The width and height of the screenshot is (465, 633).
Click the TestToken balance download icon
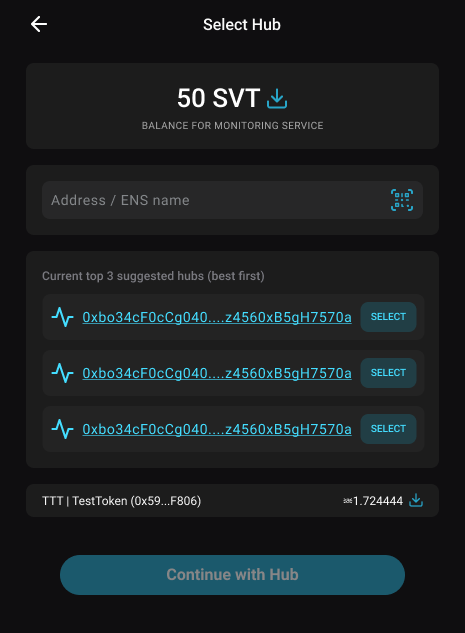click(416, 501)
